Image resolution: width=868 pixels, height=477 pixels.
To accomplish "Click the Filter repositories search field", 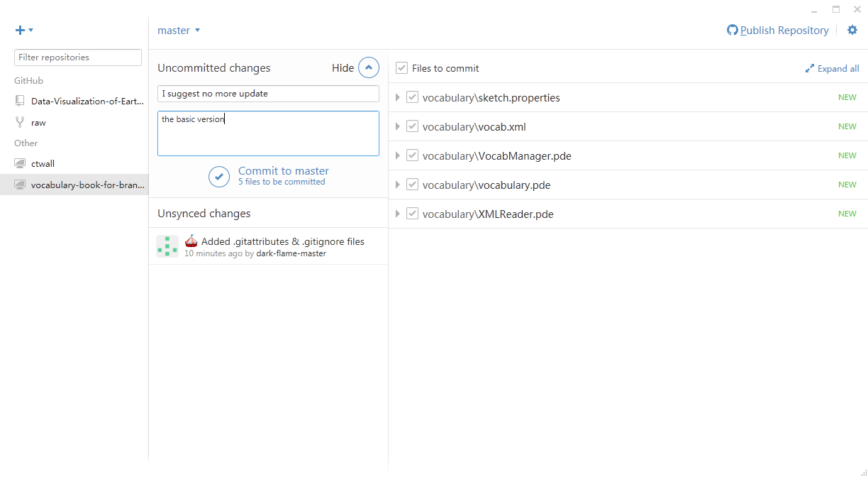I will (78, 57).
